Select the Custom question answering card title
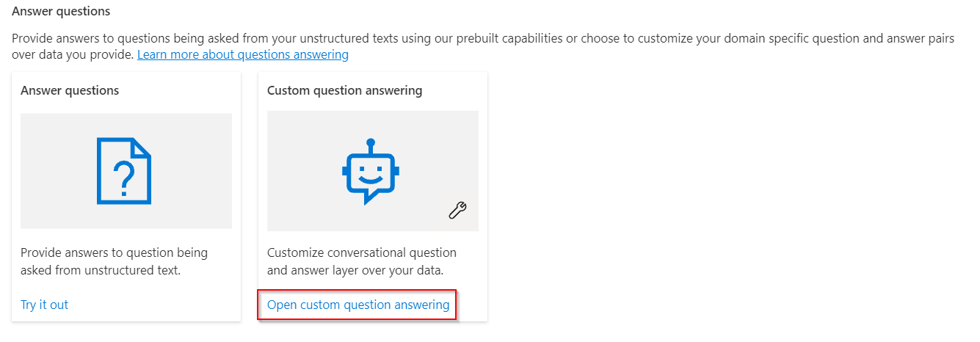The height and width of the screenshot is (342, 980). click(x=344, y=90)
